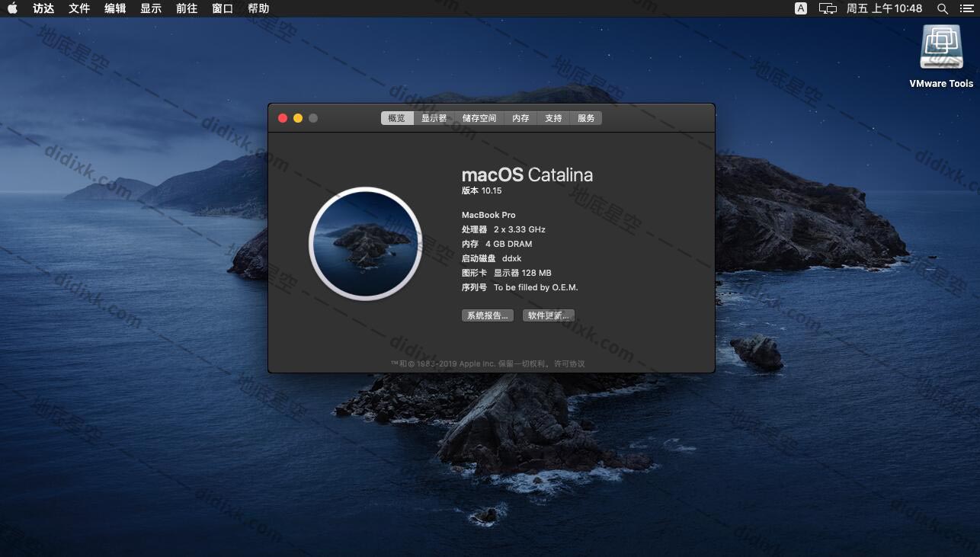Screen dimensions: 980x557
Task: Click the 软件更新... button
Action: coord(549,315)
